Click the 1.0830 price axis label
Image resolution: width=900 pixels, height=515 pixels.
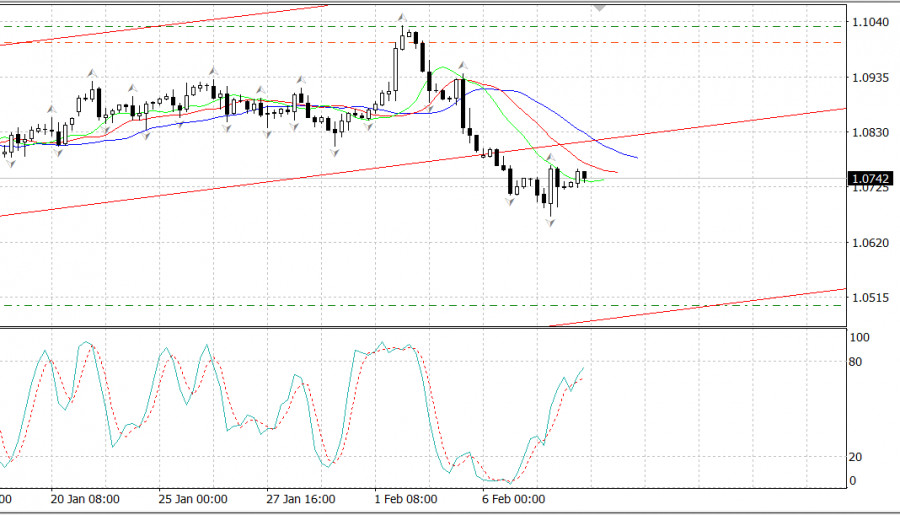[868, 132]
